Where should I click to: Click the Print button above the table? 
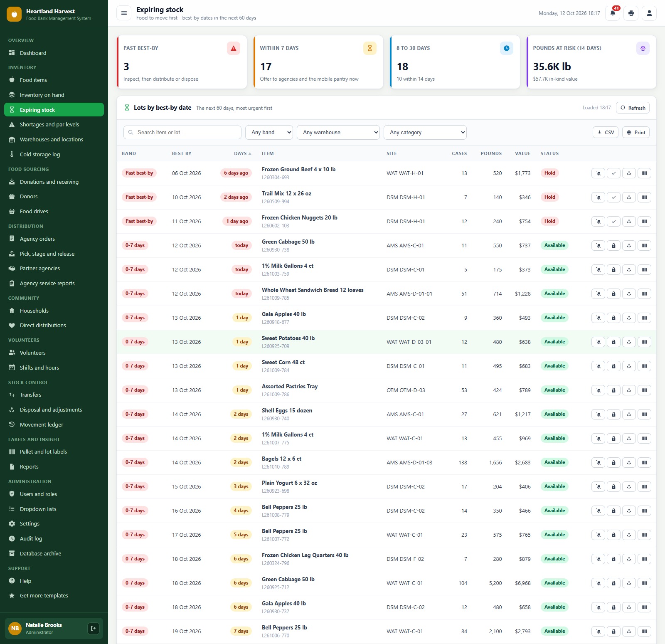click(636, 133)
